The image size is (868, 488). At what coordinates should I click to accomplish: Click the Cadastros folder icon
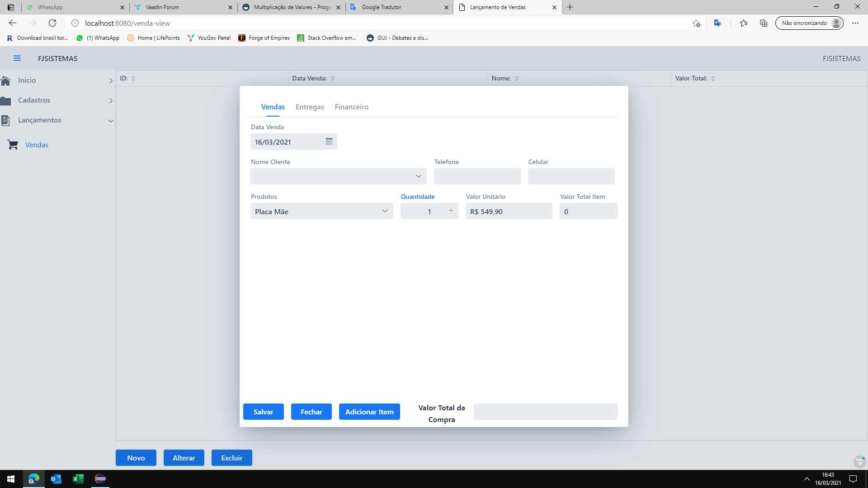(6, 100)
